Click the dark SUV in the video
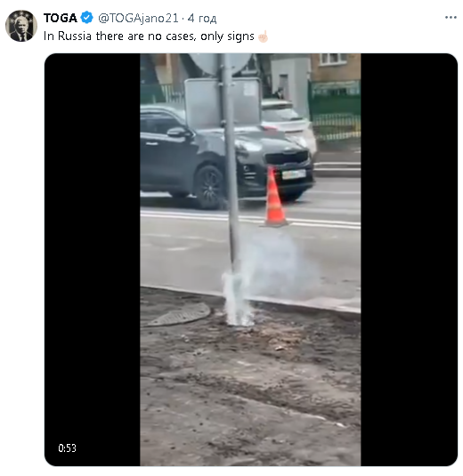The width and height of the screenshot is (463, 476). coord(226,156)
